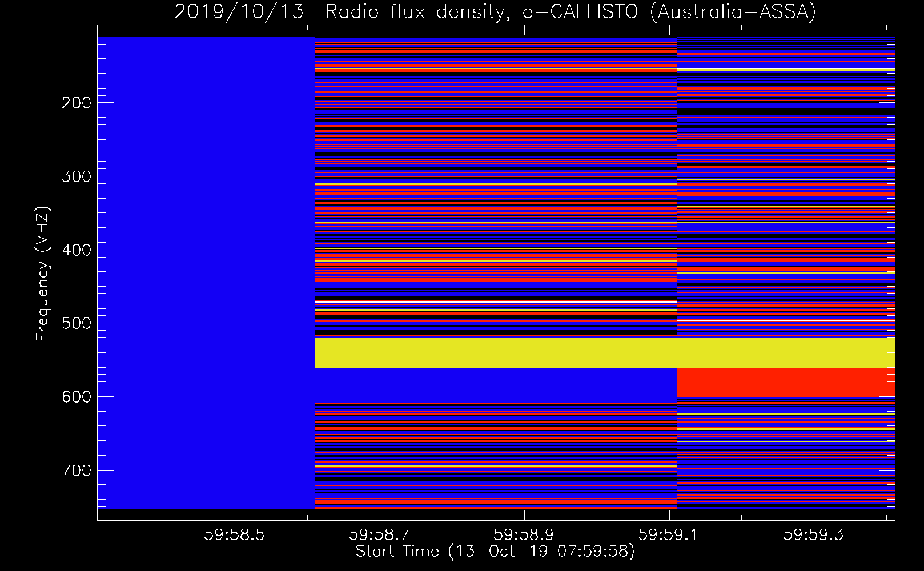Click the 59:58.5 time tick label
The width and height of the screenshot is (924, 571).
(x=234, y=535)
